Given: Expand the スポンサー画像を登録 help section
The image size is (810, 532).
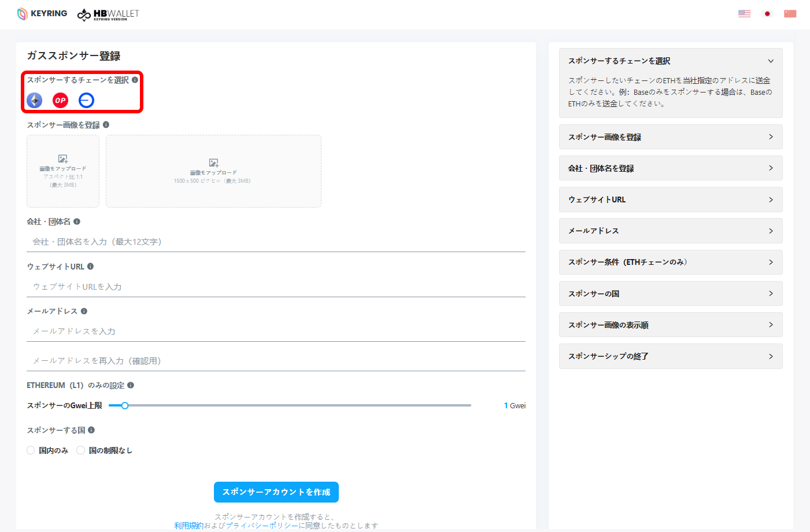Looking at the screenshot, I should coord(670,137).
